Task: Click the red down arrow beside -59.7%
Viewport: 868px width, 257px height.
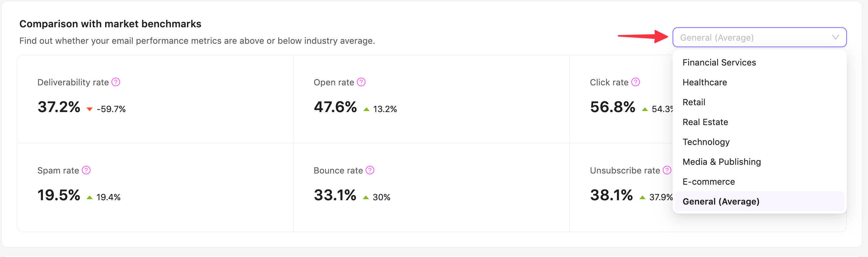Action: (x=89, y=109)
